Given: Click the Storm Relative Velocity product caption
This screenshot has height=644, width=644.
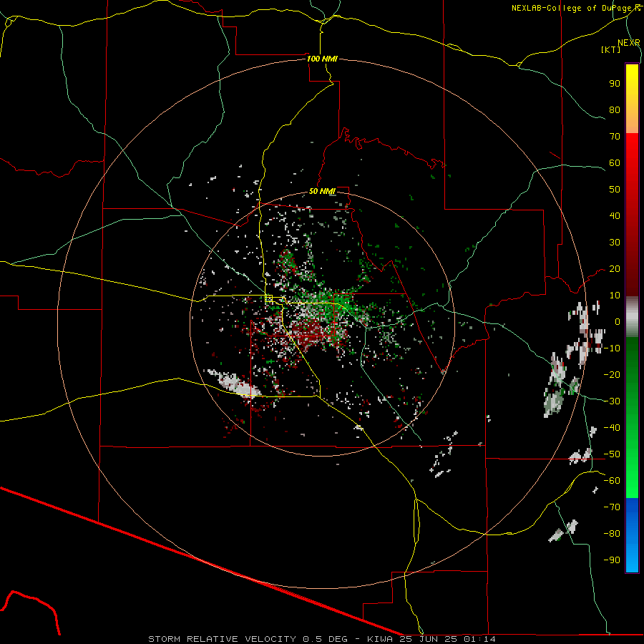Looking at the screenshot, I should click(x=321, y=639).
